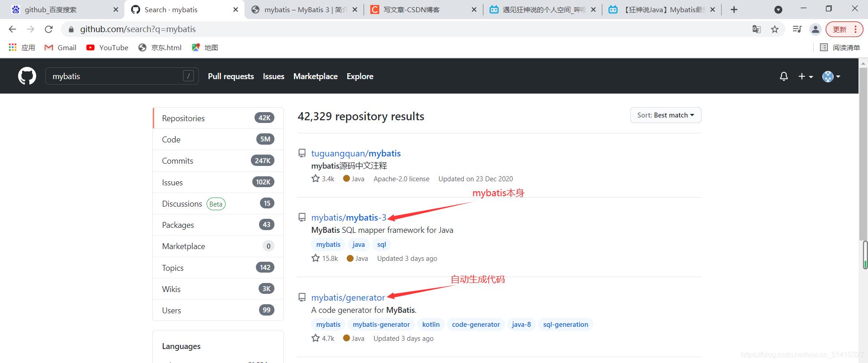The height and width of the screenshot is (363, 868).
Task: Click the kotlin topic tag
Action: (431, 325)
